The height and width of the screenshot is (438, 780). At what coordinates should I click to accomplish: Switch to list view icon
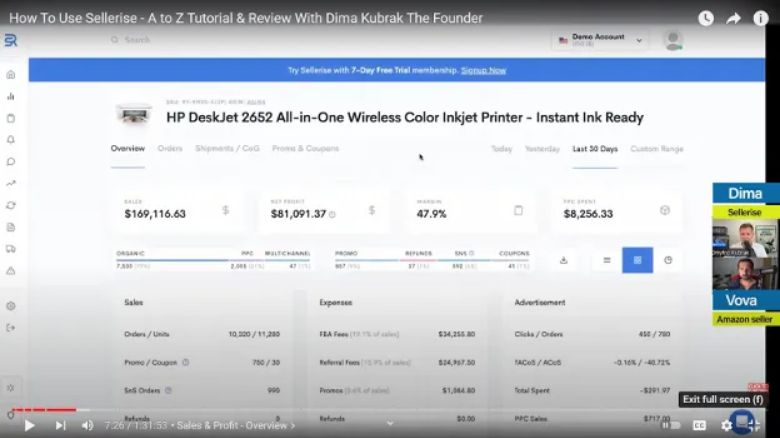pyautogui.click(x=607, y=260)
